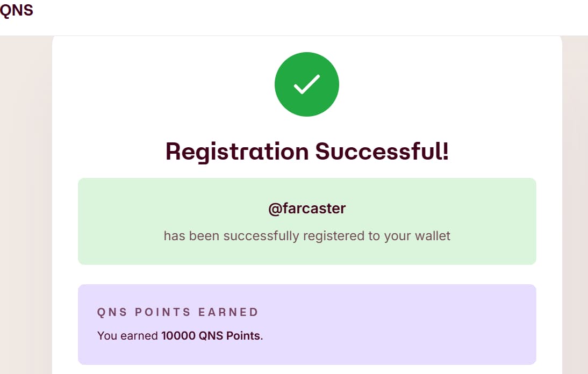Click the number "10000" in the points message
Screen dimensions: 588x374
click(178, 336)
